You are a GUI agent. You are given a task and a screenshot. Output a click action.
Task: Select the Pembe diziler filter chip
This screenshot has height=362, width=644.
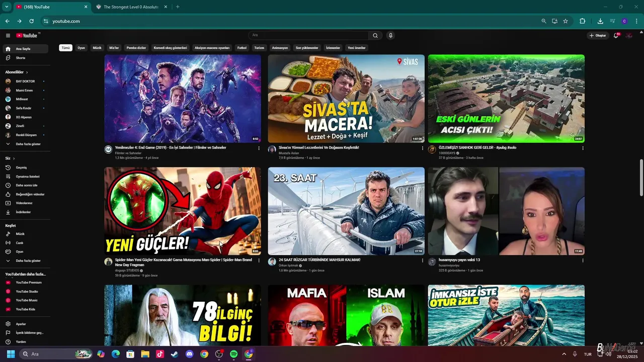pos(136,48)
